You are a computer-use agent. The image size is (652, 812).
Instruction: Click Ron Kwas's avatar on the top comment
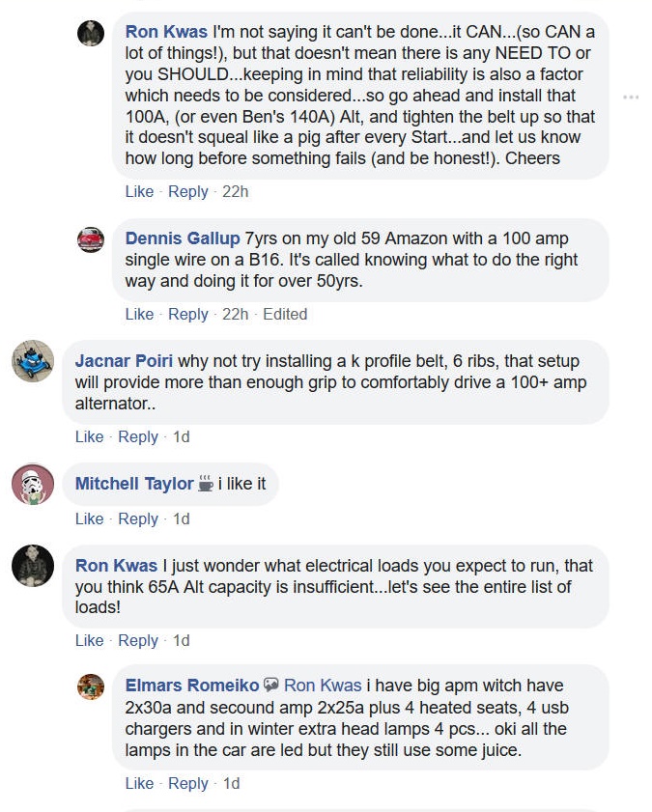click(x=90, y=33)
